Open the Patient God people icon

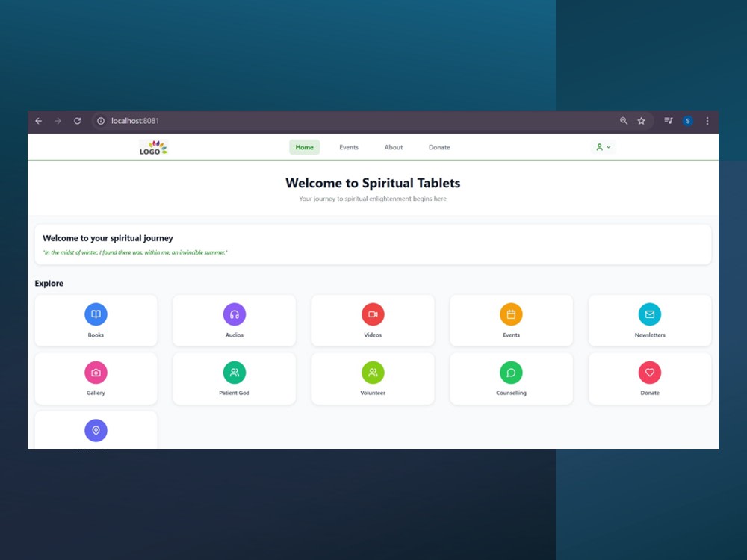coord(235,373)
